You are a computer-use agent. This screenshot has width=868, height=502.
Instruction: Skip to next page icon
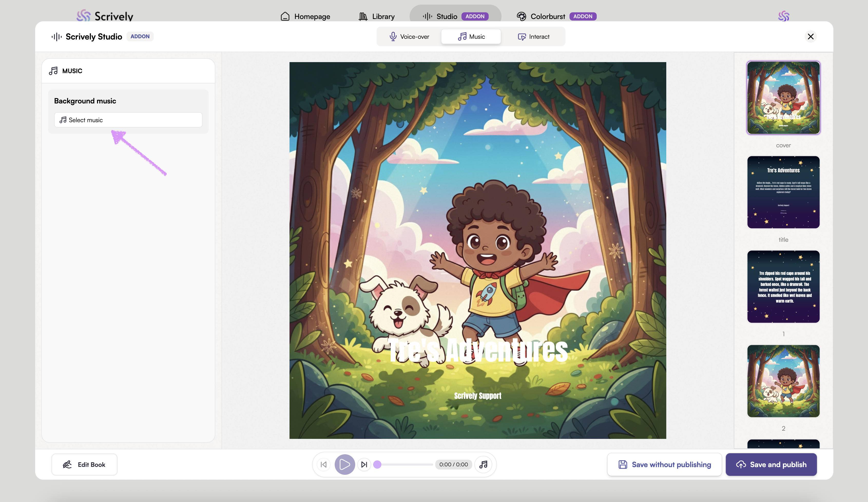364,465
